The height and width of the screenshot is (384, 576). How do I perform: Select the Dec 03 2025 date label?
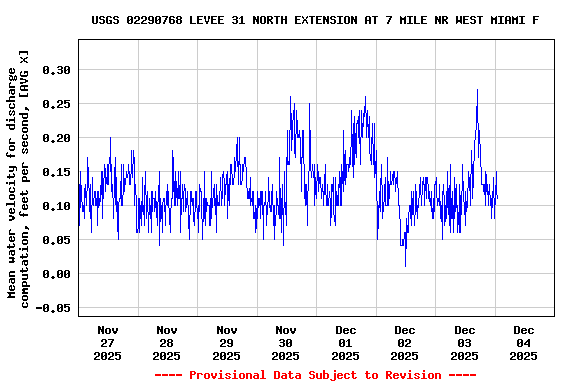click(464, 343)
